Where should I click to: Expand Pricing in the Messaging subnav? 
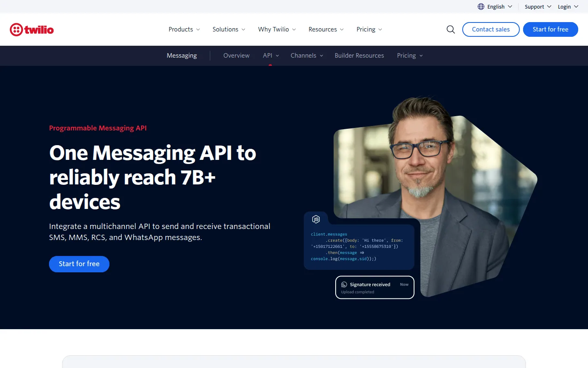(x=410, y=56)
